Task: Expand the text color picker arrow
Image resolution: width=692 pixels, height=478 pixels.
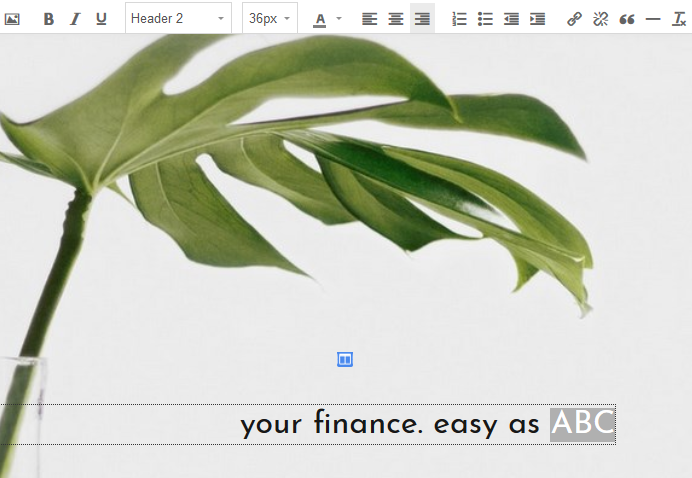Action: 338,19
